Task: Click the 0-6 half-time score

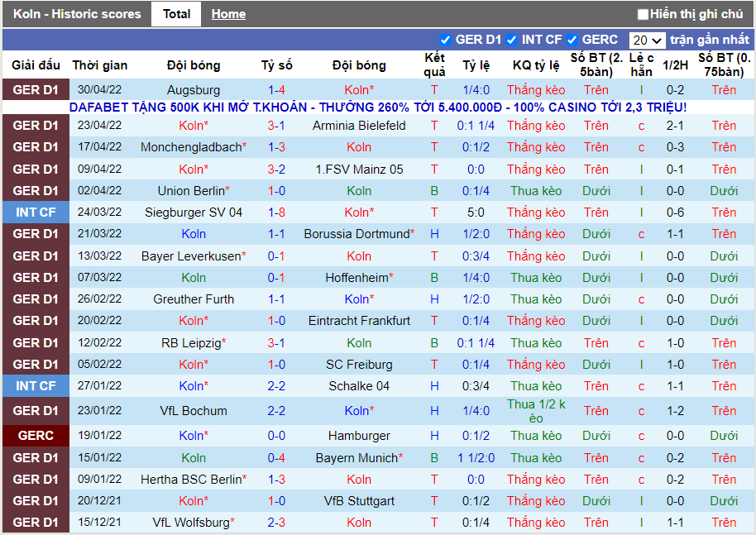Action: tap(675, 212)
